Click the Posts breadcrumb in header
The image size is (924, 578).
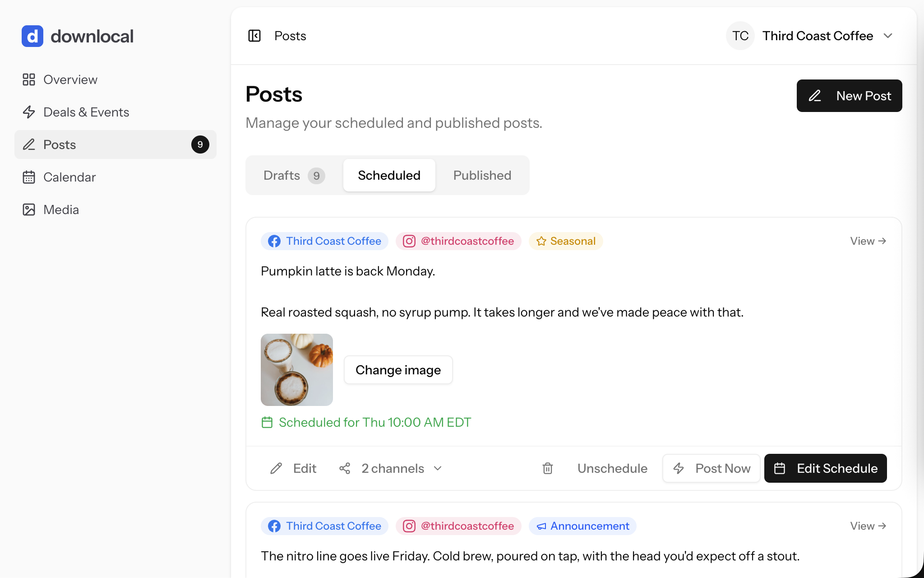point(290,36)
